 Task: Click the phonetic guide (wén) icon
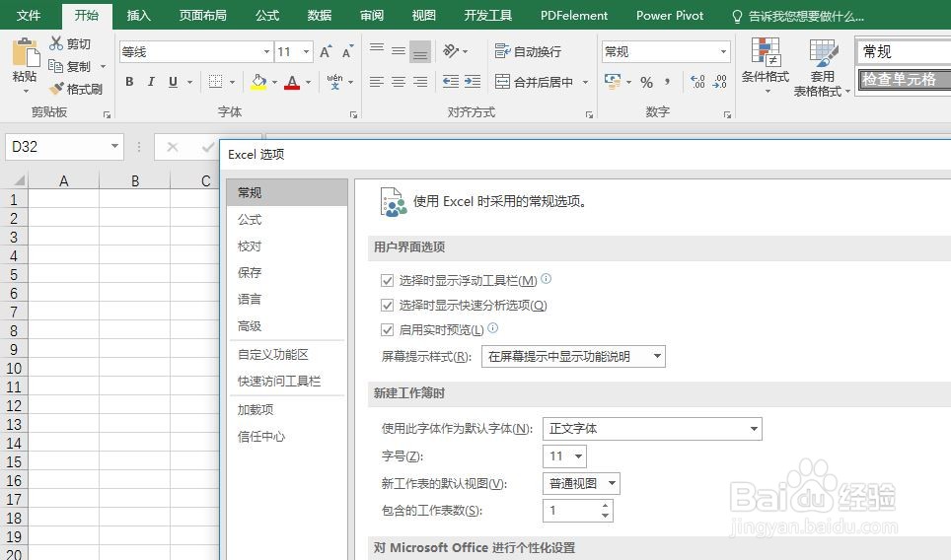(334, 81)
